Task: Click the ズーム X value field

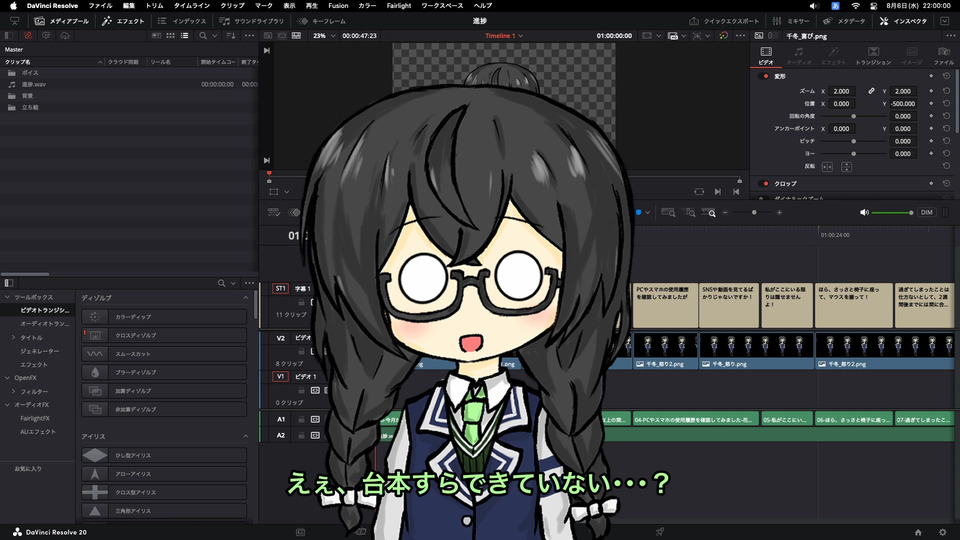Action: click(842, 91)
